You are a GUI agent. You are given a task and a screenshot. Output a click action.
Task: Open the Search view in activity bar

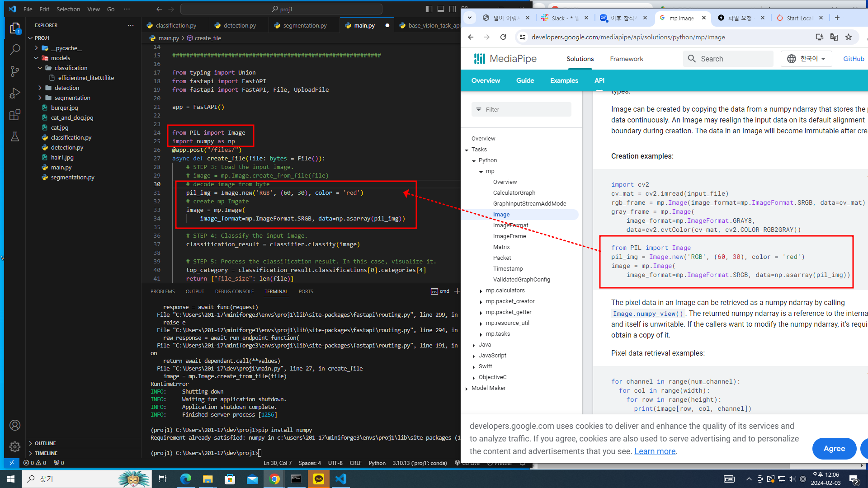[x=15, y=49]
